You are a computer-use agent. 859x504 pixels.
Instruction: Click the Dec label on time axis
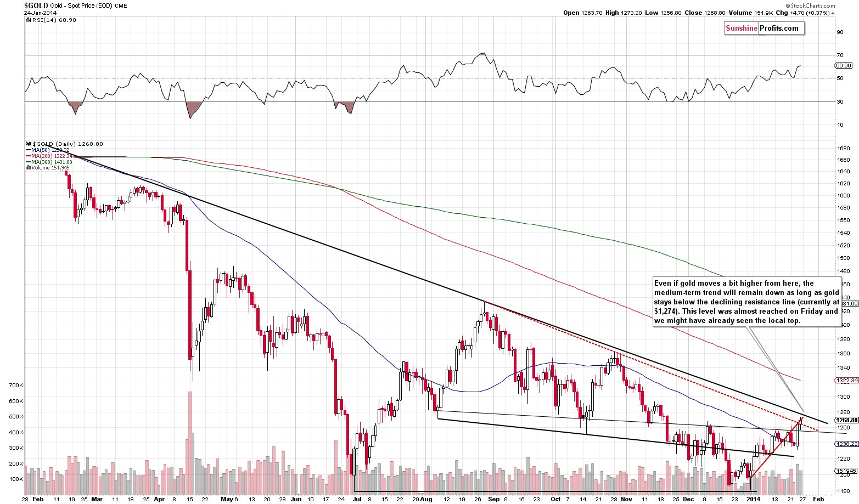tap(687, 500)
